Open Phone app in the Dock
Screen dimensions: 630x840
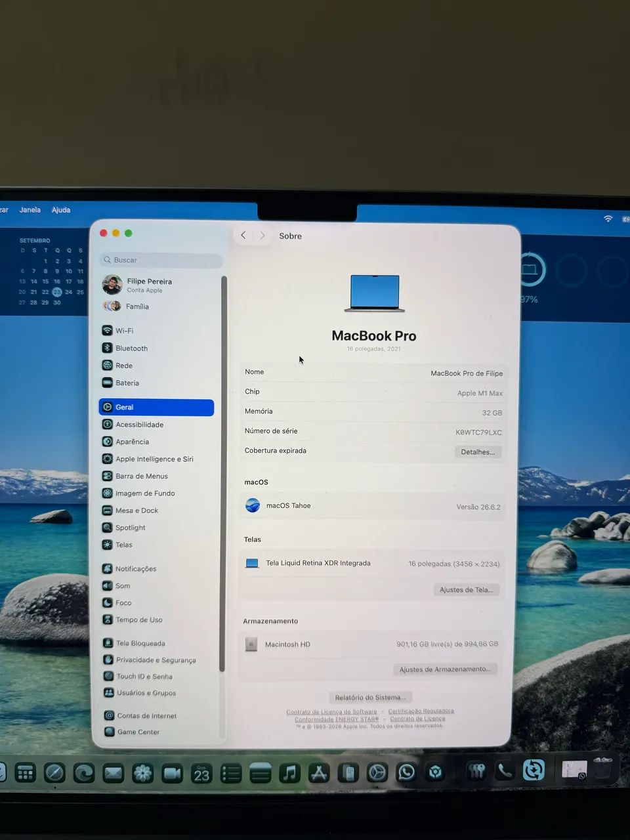(504, 770)
